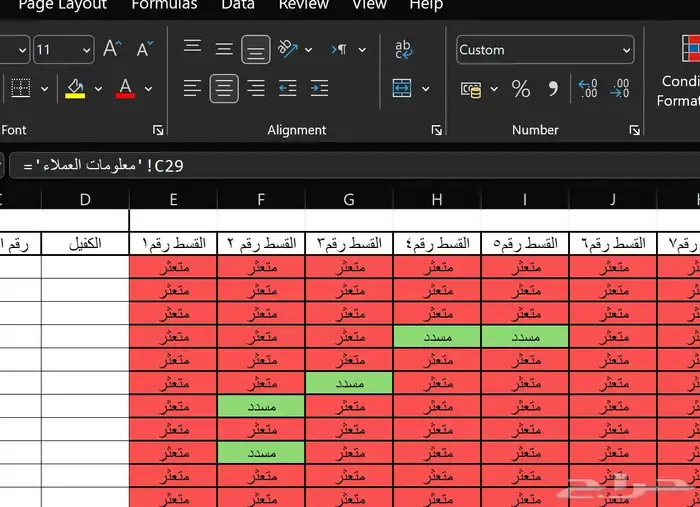Image resolution: width=700 pixels, height=507 pixels.
Task: Select green مسدد cell in column G
Action: tap(349, 383)
